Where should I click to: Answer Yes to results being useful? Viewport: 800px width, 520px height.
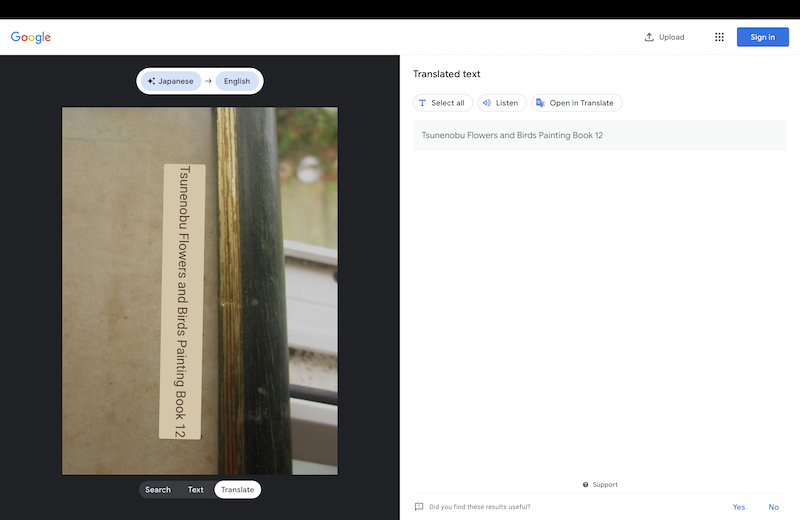point(738,507)
